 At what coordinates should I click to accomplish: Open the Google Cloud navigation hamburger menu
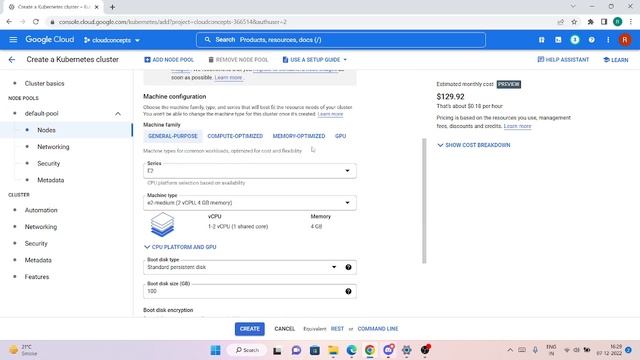tap(13, 40)
